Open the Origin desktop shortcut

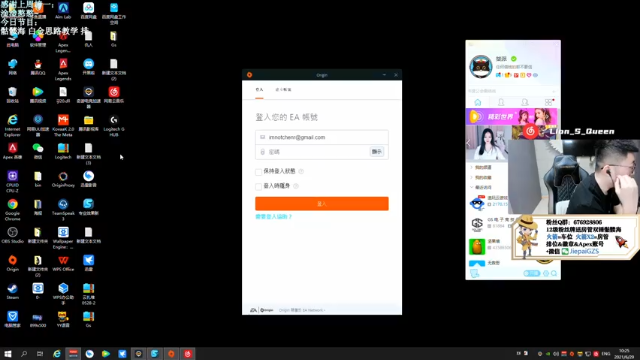pyautogui.click(x=13, y=263)
